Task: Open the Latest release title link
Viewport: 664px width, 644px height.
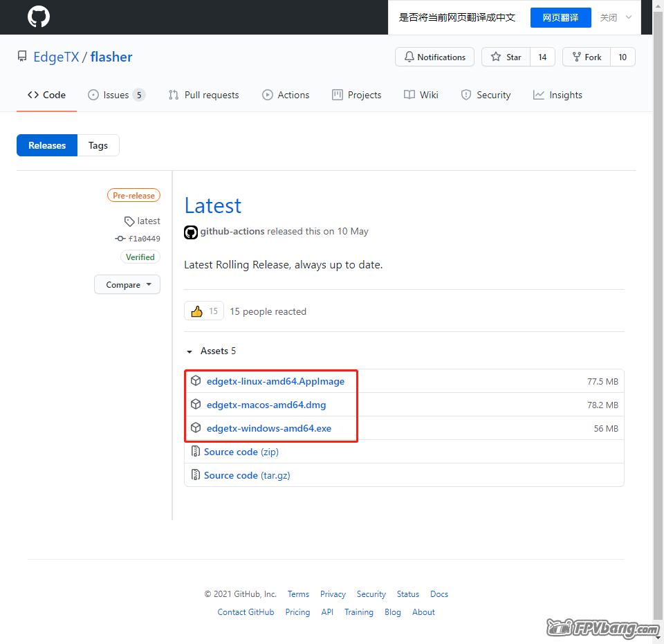Action: click(x=213, y=205)
